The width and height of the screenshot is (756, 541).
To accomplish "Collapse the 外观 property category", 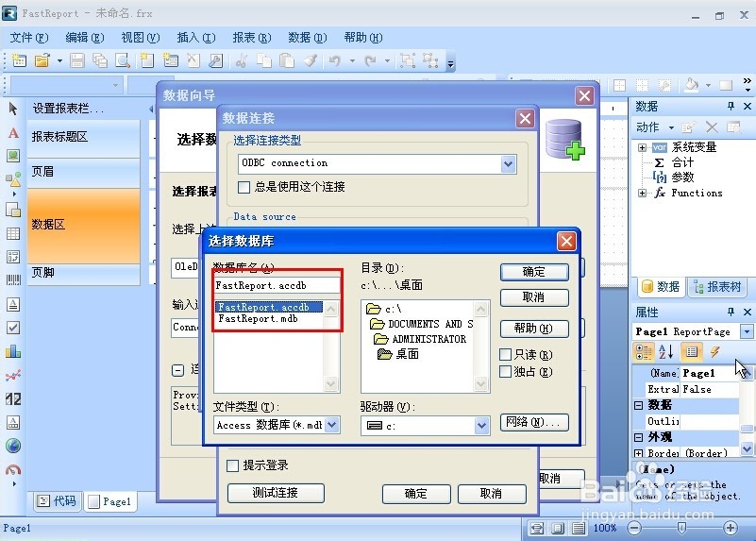I will click(x=638, y=437).
